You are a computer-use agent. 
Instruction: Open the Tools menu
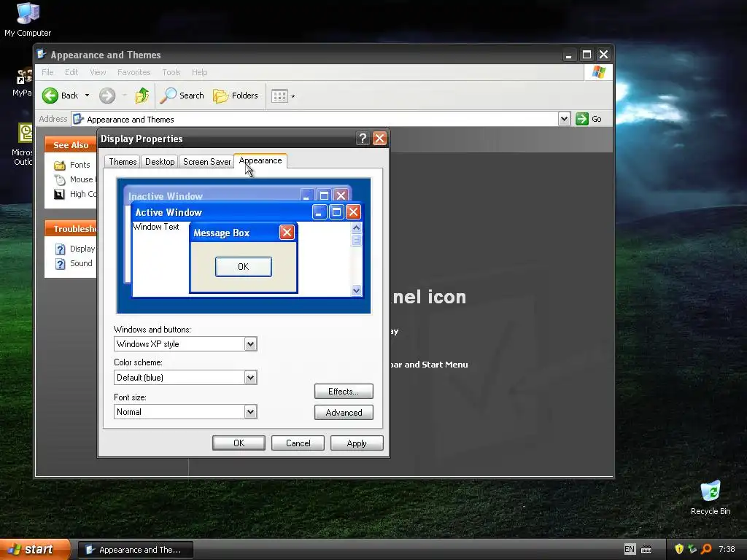click(x=171, y=72)
